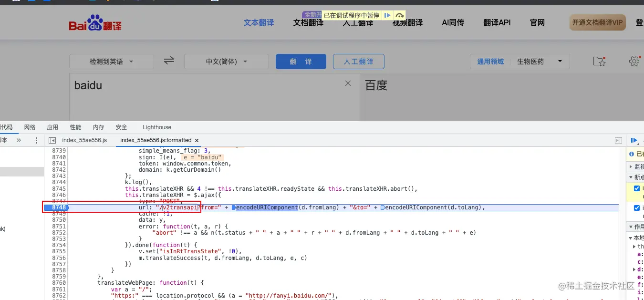Open the favorites folder icon

coord(599,61)
